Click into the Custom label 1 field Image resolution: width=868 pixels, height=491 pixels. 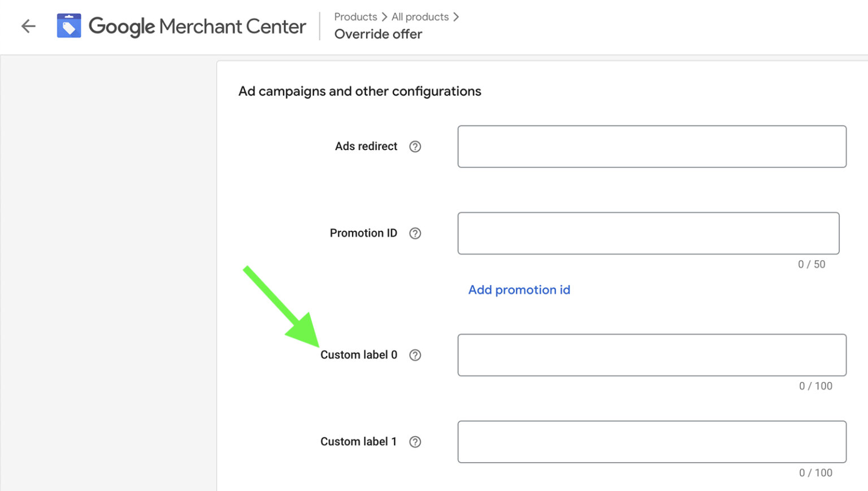(x=652, y=442)
